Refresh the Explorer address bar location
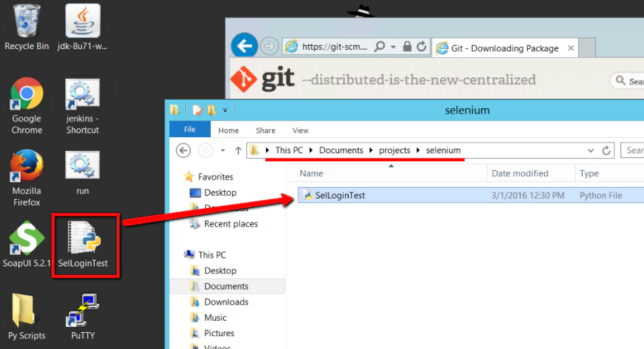This screenshot has height=349, width=644. coord(606,151)
